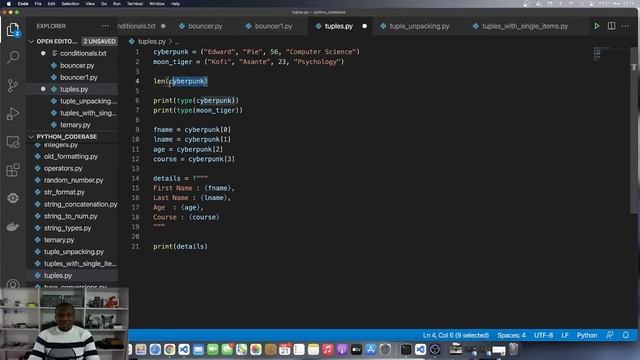
Task: Change indentation via Spaces: 4
Action: point(511,335)
